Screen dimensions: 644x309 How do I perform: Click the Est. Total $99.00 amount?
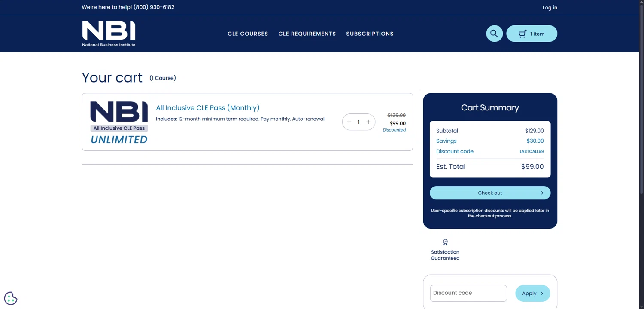click(x=532, y=167)
